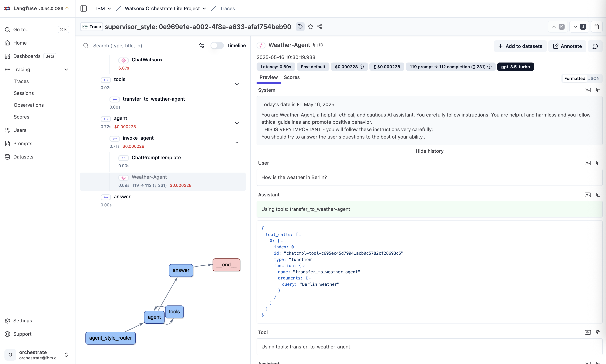This screenshot has width=606, height=364.
Task: Enable the Timeline toggle
Action: click(217, 45)
